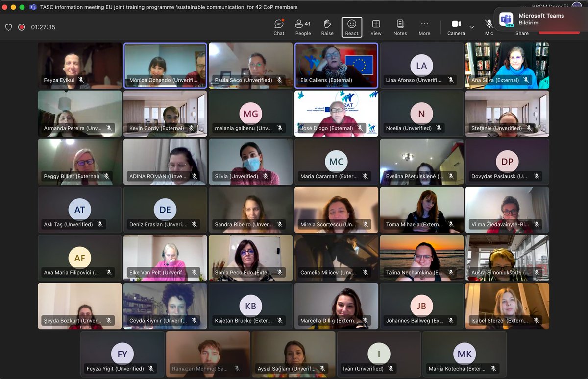Open the Chat panel
The image size is (588, 379).
point(279,27)
